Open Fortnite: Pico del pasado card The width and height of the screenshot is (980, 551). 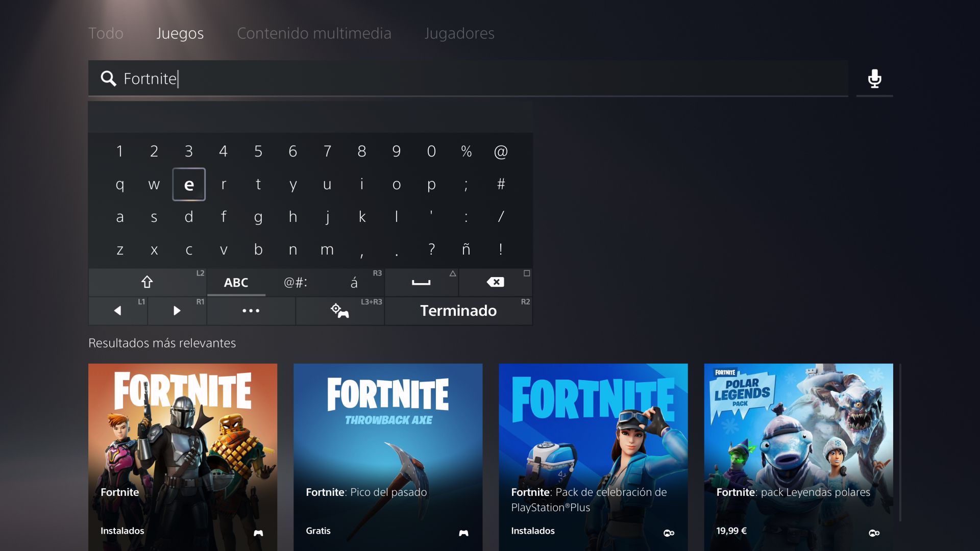click(x=388, y=457)
